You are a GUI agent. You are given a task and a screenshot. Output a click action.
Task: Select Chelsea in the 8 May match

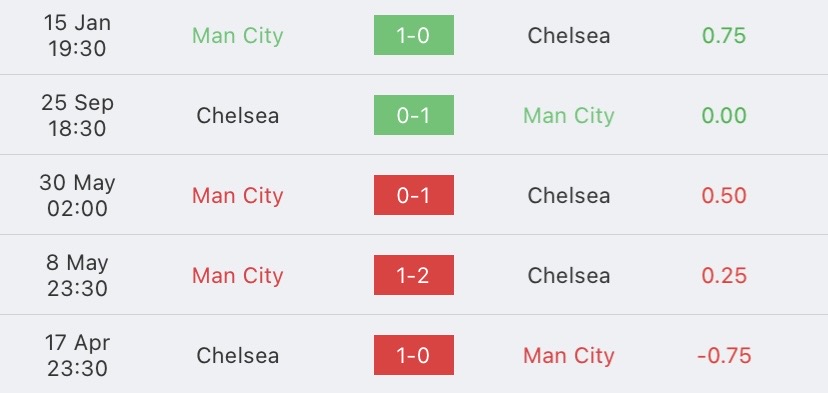point(569,275)
